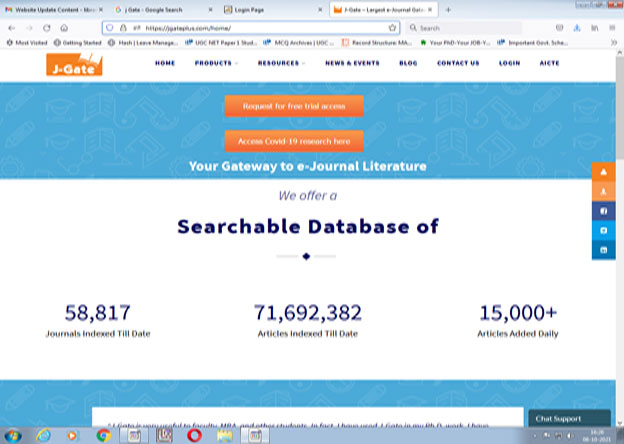Click the top orange sidebar icon
Screen dimensions: 624x444
(604, 172)
